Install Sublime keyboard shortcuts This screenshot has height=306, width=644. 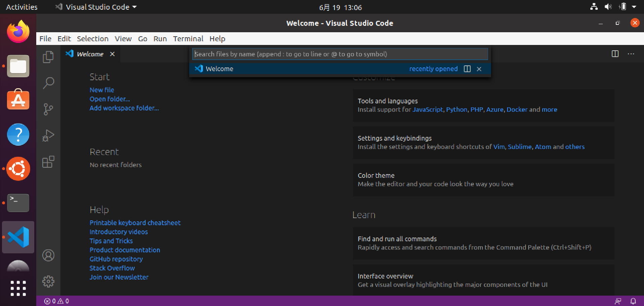point(520,147)
